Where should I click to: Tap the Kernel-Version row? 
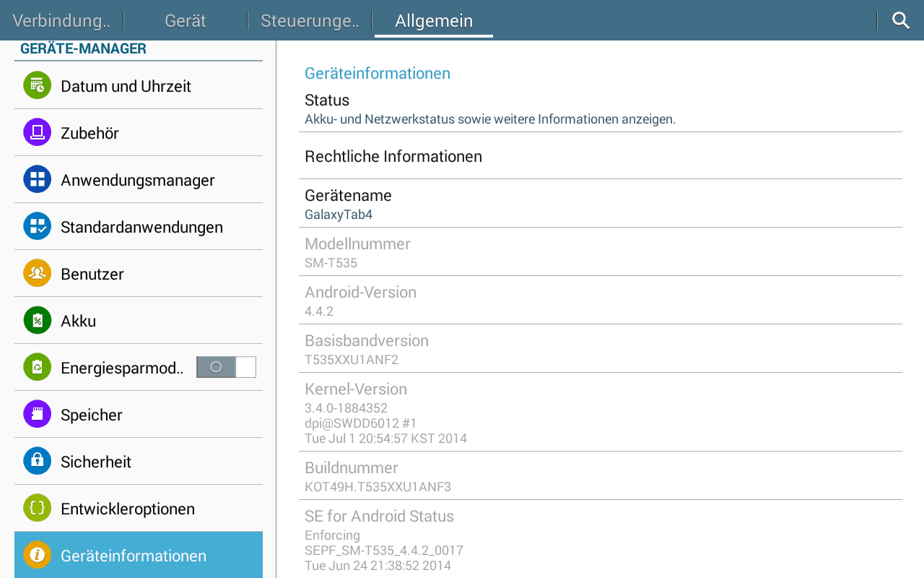click(x=601, y=413)
